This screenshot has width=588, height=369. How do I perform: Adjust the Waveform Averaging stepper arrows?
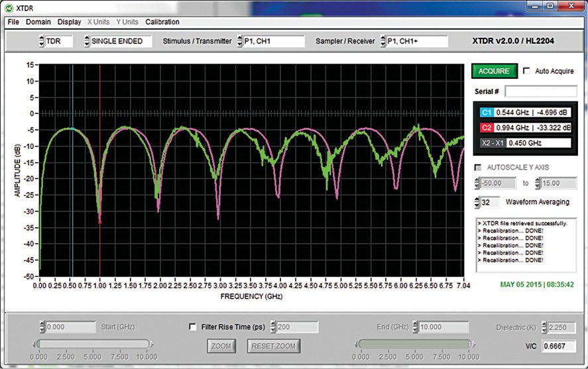click(x=478, y=202)
